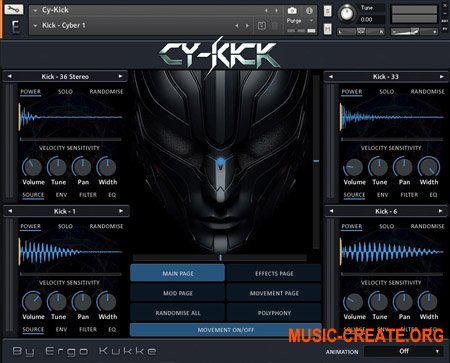The image size is (450, 363).
Task: Open the instrument info icon
Action: [309, 11]
